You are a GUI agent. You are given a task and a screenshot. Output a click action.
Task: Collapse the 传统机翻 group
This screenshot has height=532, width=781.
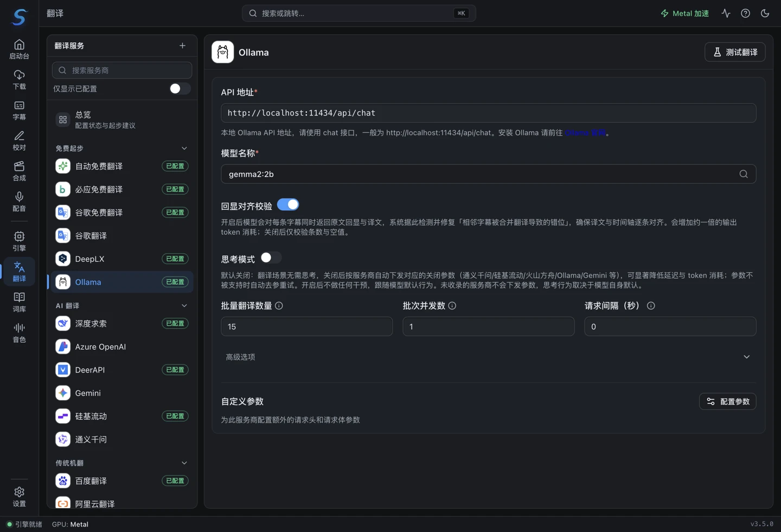click(184, 463)
